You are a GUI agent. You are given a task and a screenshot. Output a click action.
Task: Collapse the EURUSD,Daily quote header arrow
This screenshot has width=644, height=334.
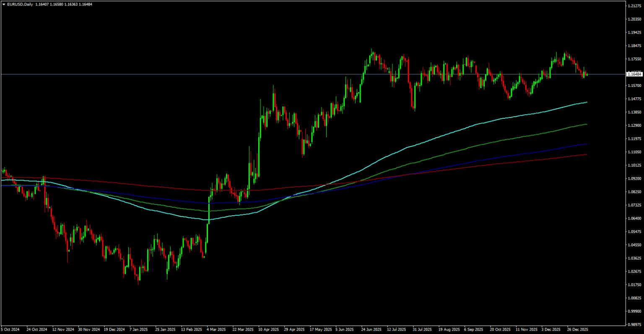pyautogui.click(x=4, y=4)
